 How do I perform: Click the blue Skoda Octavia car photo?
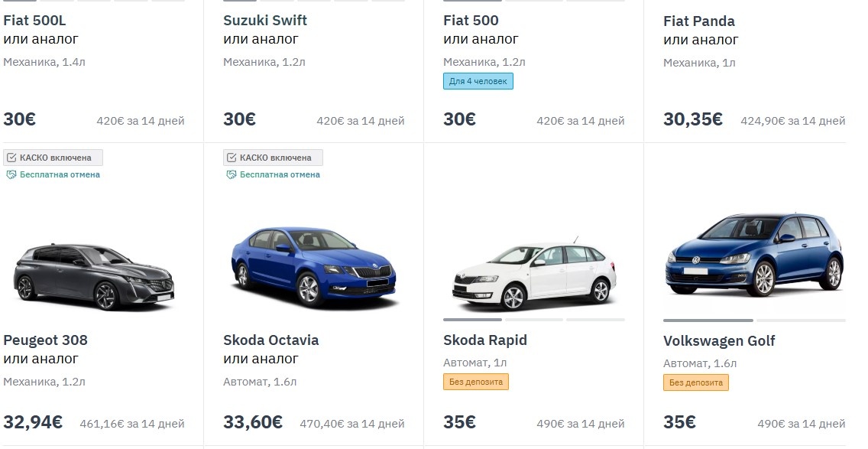click(313, 264)
